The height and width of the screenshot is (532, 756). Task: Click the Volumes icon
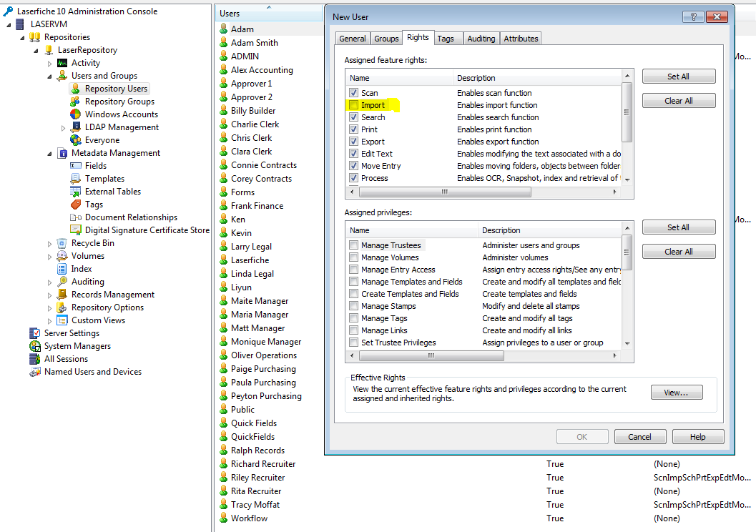point(62,256)
